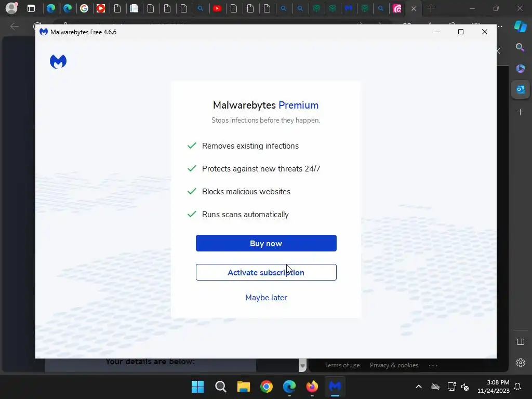This screenshot has width=532, height=399.
Task: Click Activate subscription button
Action: pos(266,272)
